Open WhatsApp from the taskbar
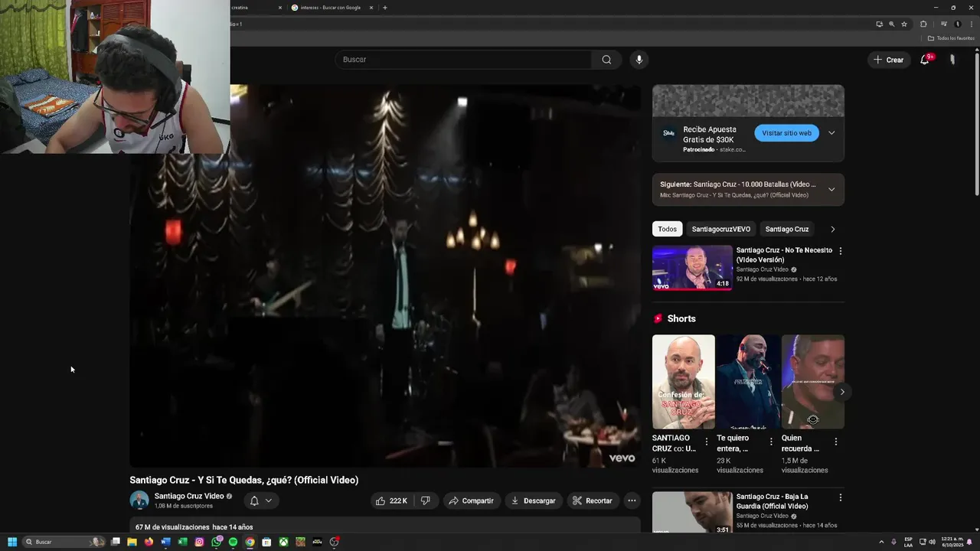Image resolution: width=980 pixels, height=551 pixels. pos(216,542)
